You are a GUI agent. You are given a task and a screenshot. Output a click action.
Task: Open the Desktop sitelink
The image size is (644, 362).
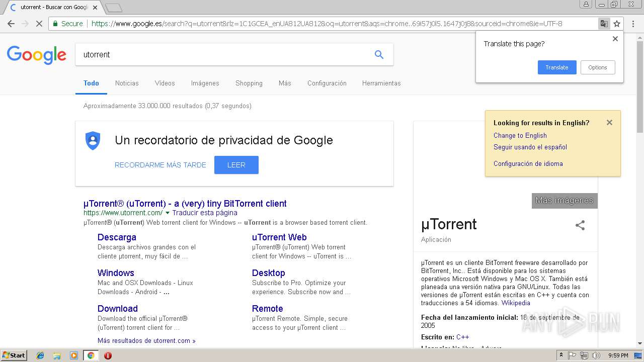coord(269,273)
